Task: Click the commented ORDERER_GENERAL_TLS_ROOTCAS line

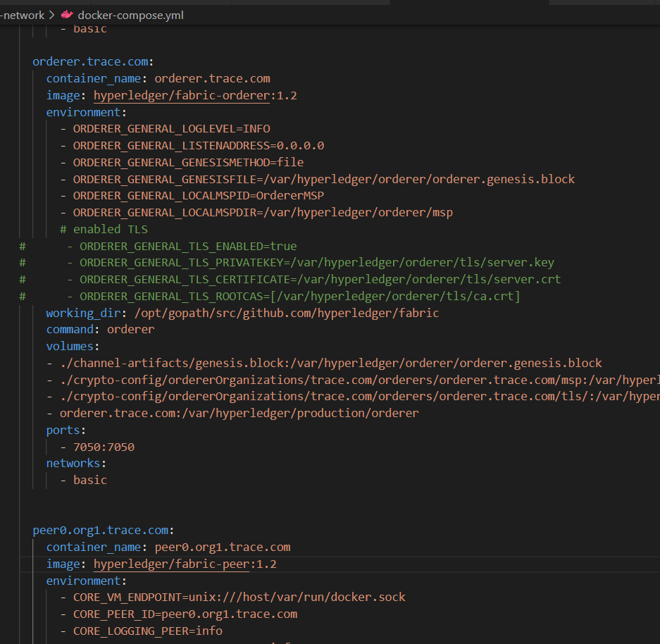Action: point(299,297)
